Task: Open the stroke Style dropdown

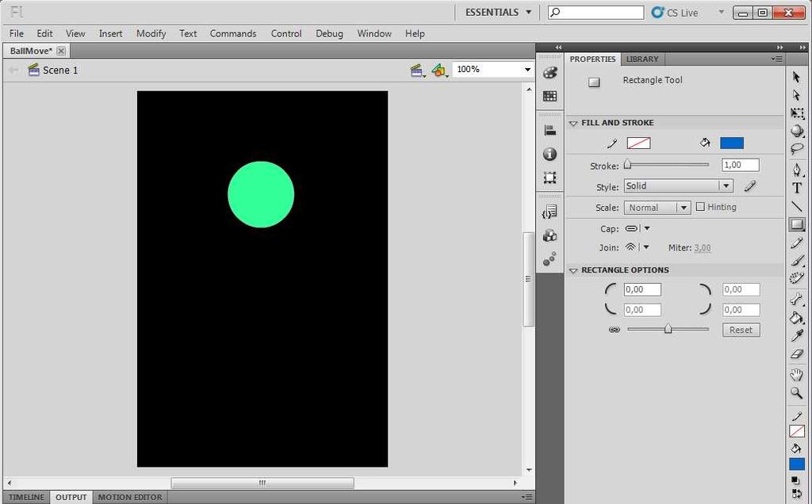Action: coord(679,185)
